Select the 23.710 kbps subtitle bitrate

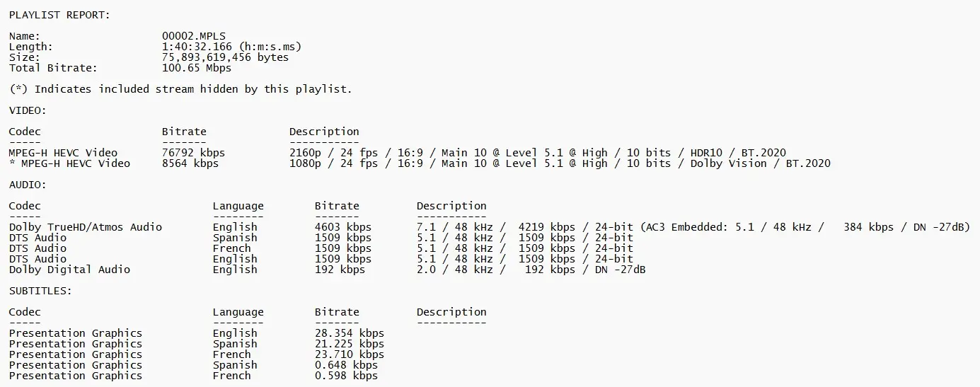350,354
